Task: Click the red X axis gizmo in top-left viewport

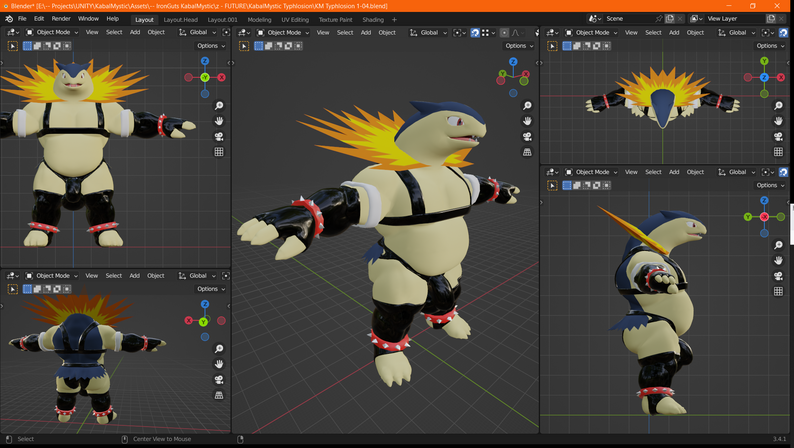Action: pyautogui.click(x=221, y=77)
